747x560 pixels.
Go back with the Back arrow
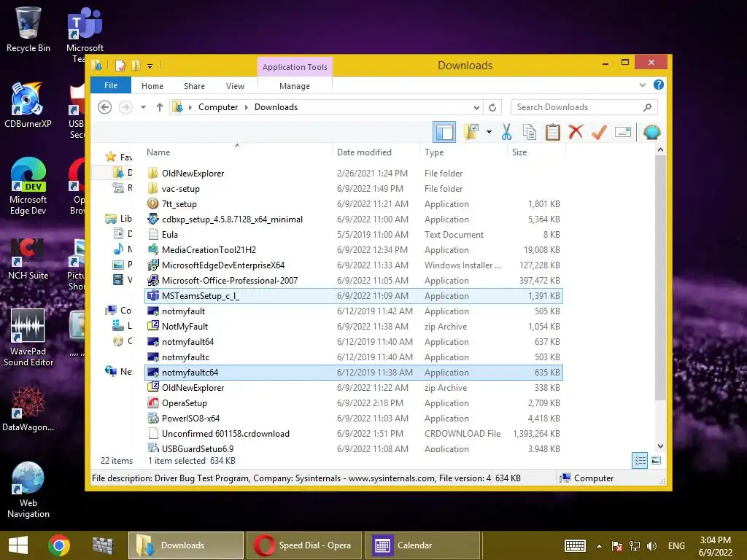105,107
